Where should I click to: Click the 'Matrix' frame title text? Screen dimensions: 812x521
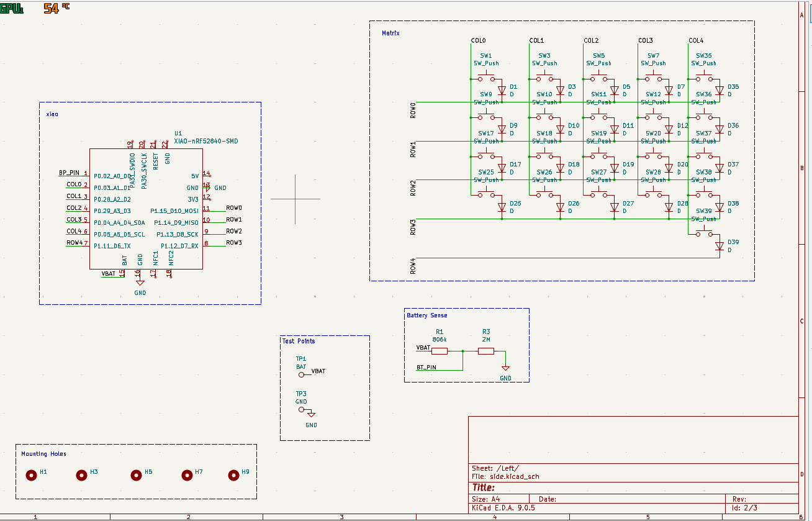click(x=390, y=32)
